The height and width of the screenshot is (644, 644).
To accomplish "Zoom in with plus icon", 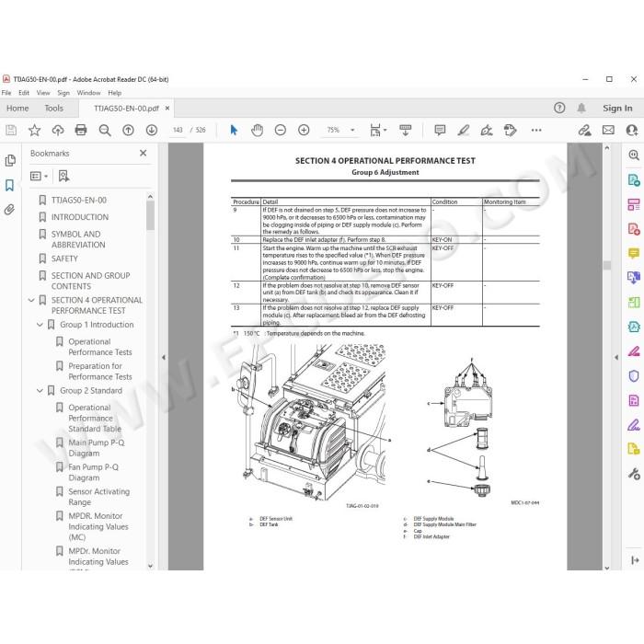I will [x=304, y=131].
